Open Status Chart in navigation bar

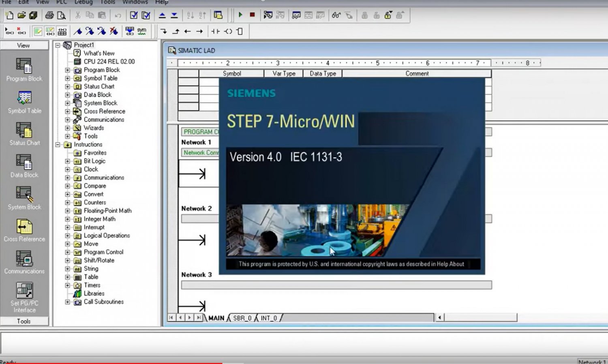tap(24, 134)
